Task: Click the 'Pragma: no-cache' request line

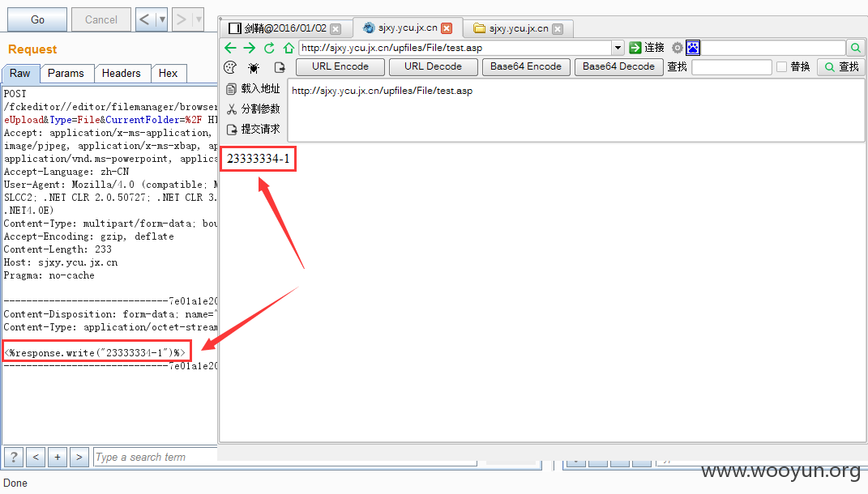Action: (49, 275)
